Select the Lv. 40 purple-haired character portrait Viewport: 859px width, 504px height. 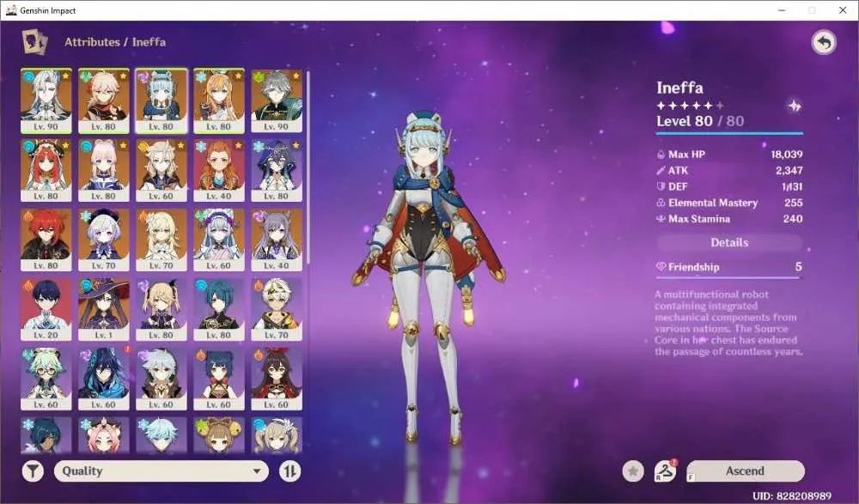[x=277, y=240]
